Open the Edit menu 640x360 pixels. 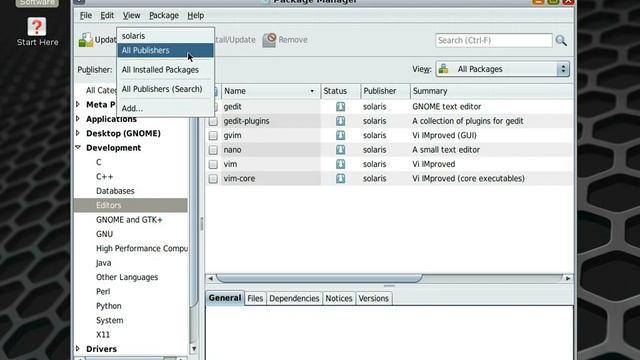[x=107, y=16]
